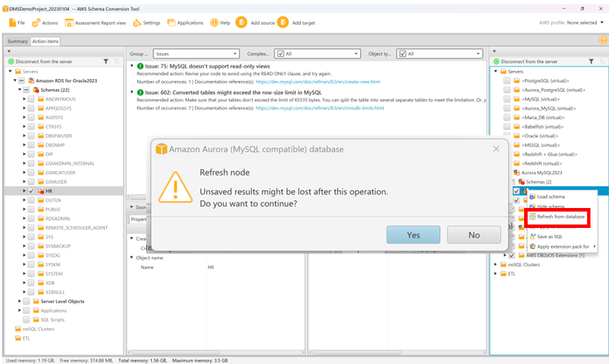Click the Amazon RDS for Oracle2023 server icon
This screenshot has height=364, width=609.
click(x=31, y=80)
